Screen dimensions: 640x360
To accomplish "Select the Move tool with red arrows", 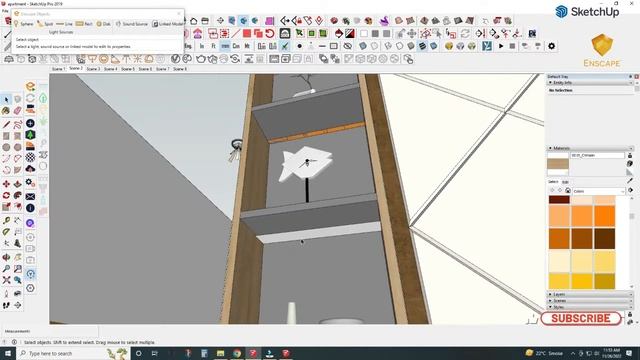I will click(6, 184).
